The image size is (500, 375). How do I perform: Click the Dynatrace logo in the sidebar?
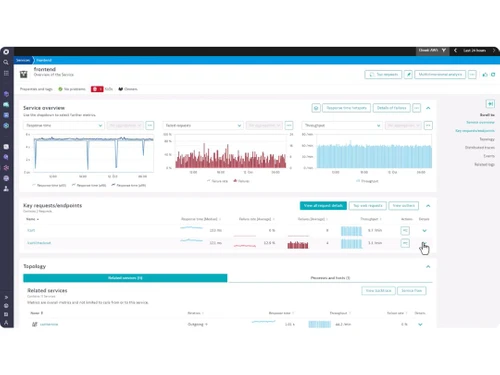[x=6, y=52]
